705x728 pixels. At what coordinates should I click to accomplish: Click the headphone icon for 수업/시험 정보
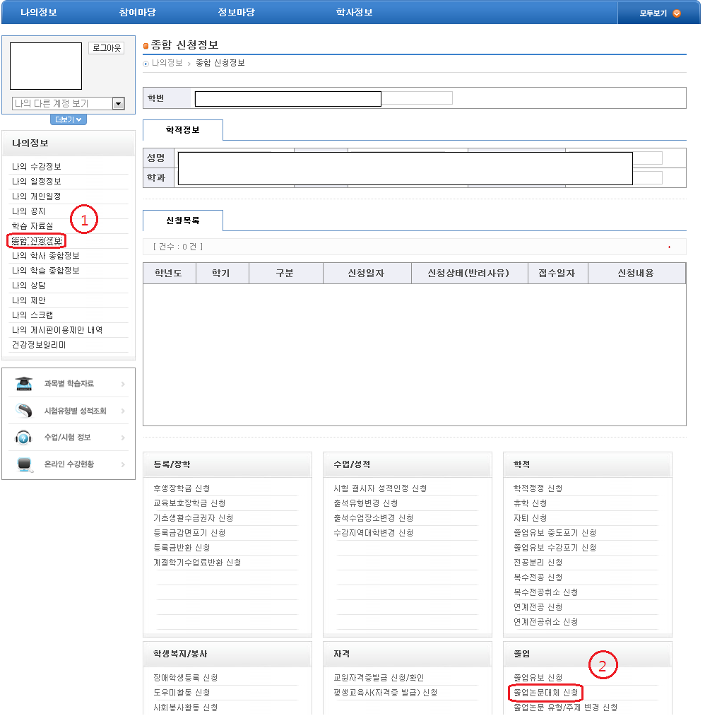24,438
